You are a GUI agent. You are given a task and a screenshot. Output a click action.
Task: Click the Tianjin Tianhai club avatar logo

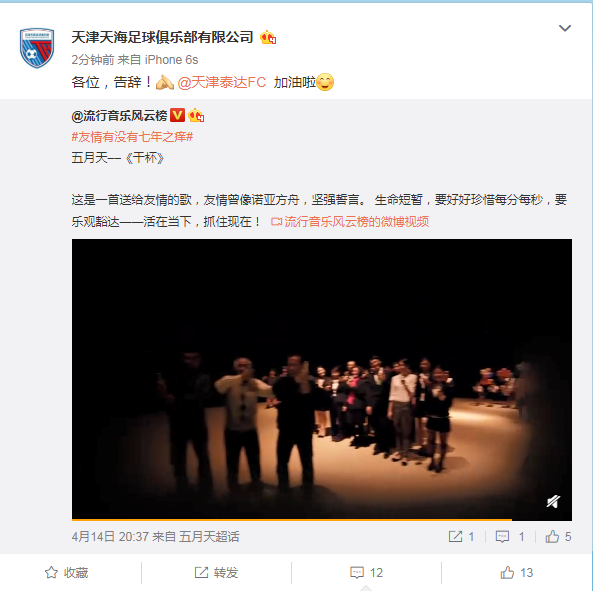37,48
